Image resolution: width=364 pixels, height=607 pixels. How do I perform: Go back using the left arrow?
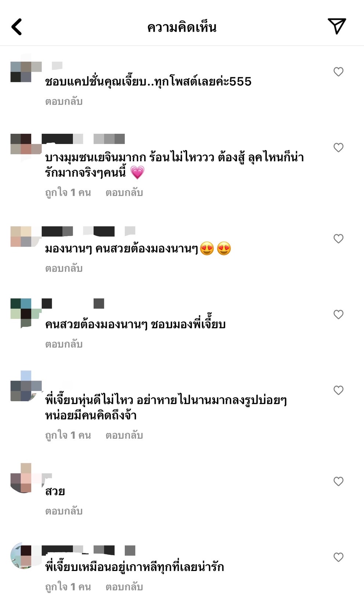click(x=17, y=27)
